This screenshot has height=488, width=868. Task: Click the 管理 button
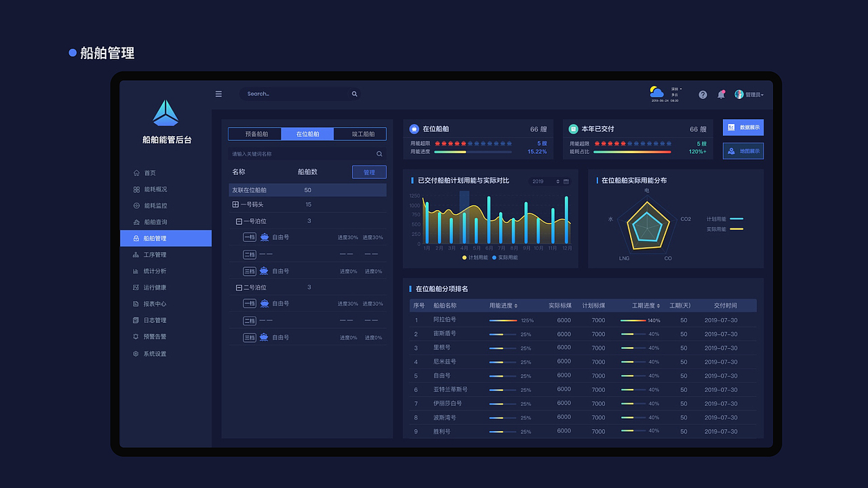(369, 172)
